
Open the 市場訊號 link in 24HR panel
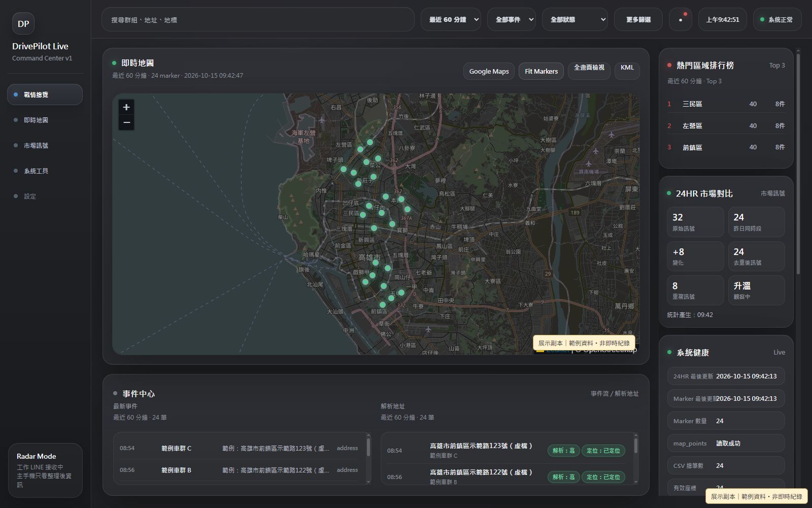(772, 194)
